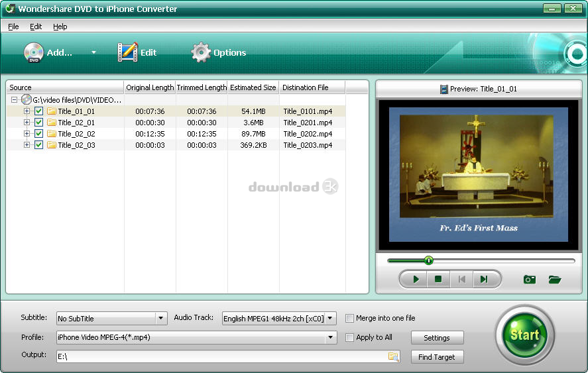Click DVD disc icon of G:\video files source
588x373 pixels.
pyautogui.click(x=27, y=100)
